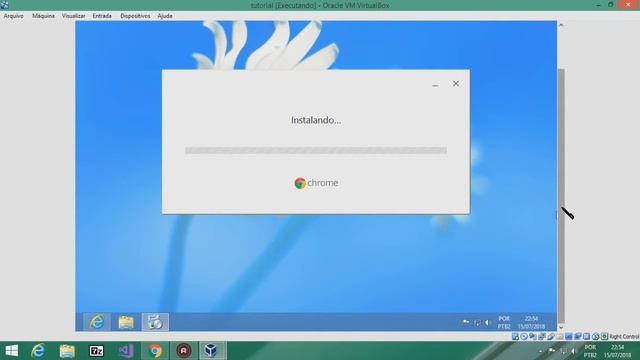Click the VirtualBox network adapter status icon
The height and width of the screenshot is (360, 640).
coord(542,336)
